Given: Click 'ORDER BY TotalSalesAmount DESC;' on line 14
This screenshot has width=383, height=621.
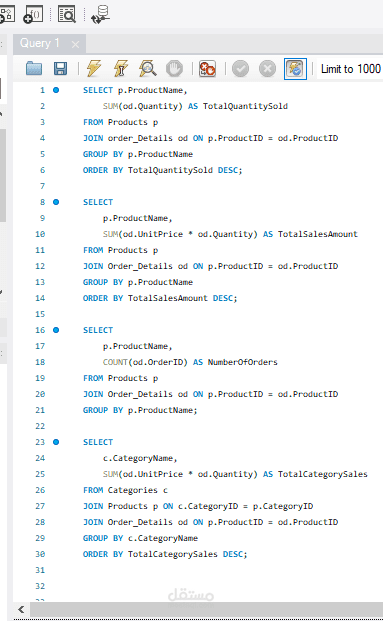Looking at the screenshot, I should click(x=160, y=298).
